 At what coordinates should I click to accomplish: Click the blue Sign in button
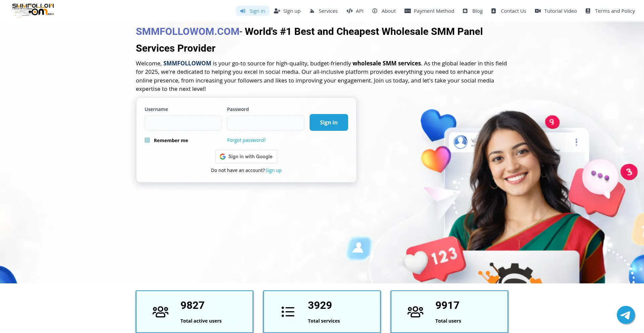pos(329,122)
